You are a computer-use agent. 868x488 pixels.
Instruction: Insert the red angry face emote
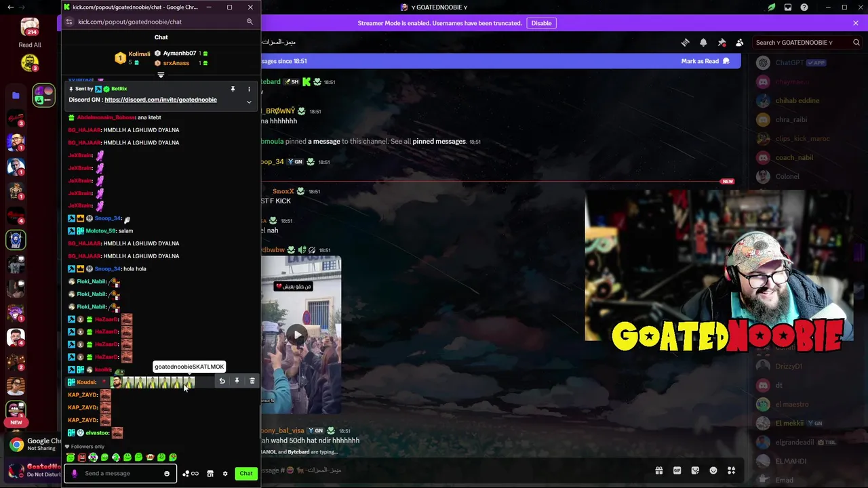pyautogui.click(x=81, y=457)
